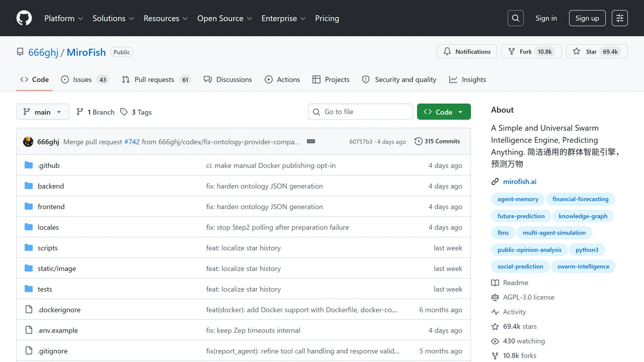Select the future-prediction topic tag
The height and width of the screenshot is (362, 644).
click(521, 216)
